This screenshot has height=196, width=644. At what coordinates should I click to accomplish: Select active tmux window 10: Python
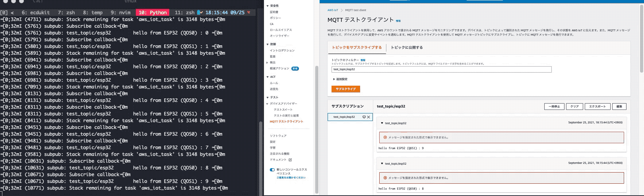(153, 13)
